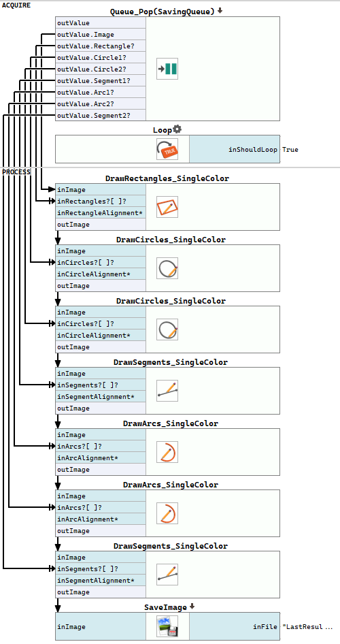This screenshot has width=340, height=644.
Task: Select the SaveImage floppy disk icon
Action: pos(167,626)
